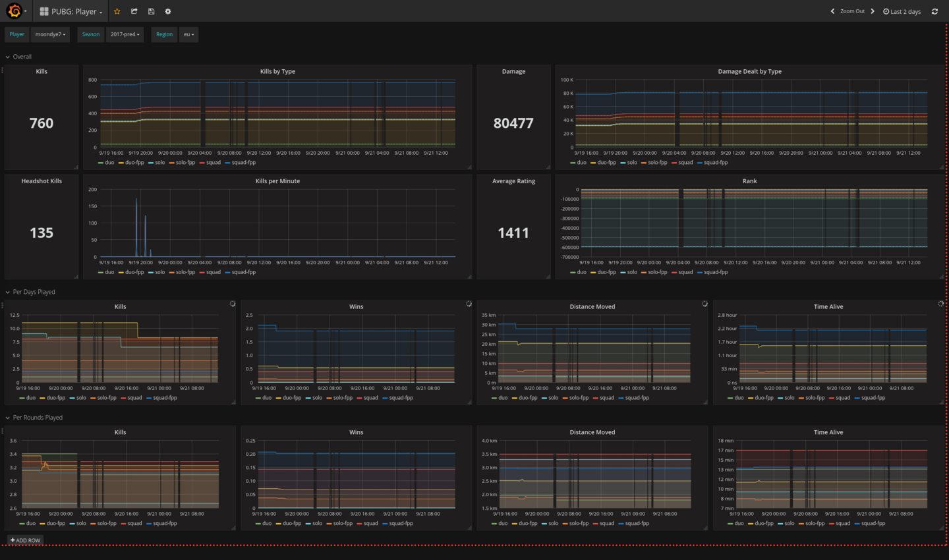Click the share dashboard icon
The image size is (949, 560).
pos(134,11)
